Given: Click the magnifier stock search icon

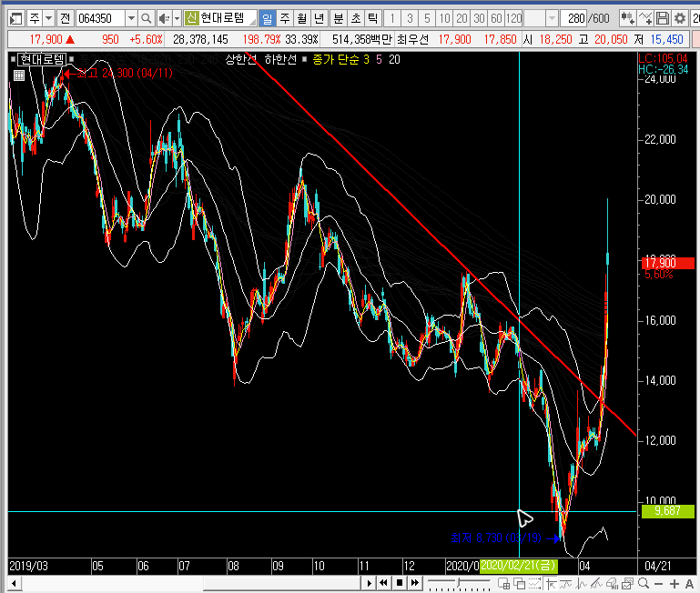Looking at the screenshot, I should click(146, 19).
